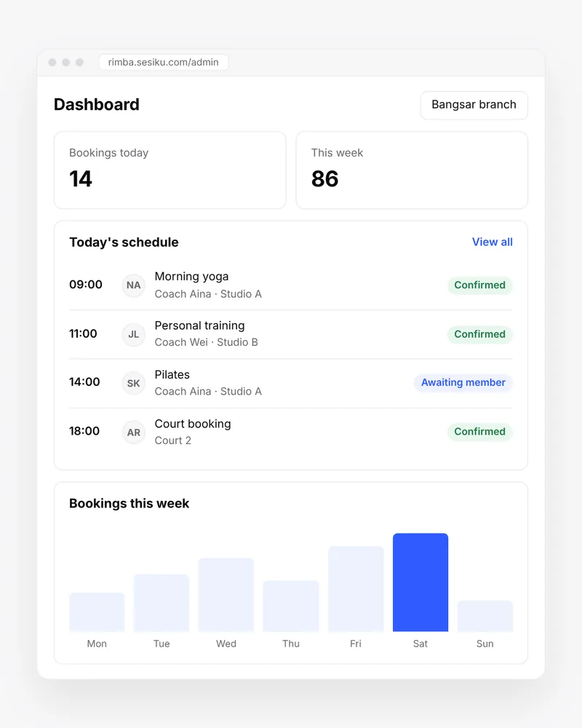Click the Court 2 subtitle
582x728 pixels.
[x=172, y=440]
